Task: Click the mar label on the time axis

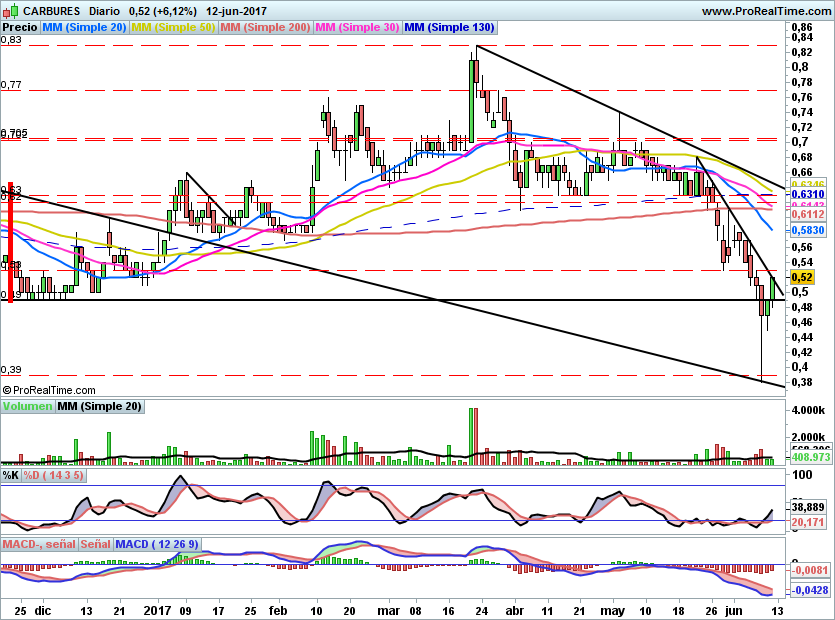Action: (x=388, y=611)
